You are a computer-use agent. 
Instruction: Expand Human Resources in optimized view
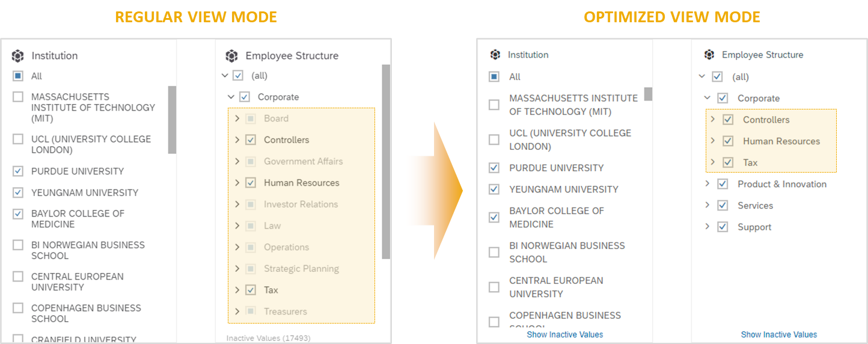[713, 141]
